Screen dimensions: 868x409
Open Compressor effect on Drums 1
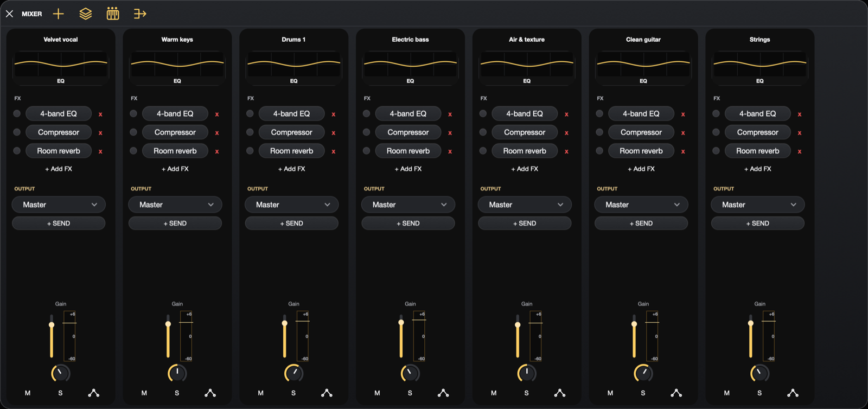tap(292, 132)
